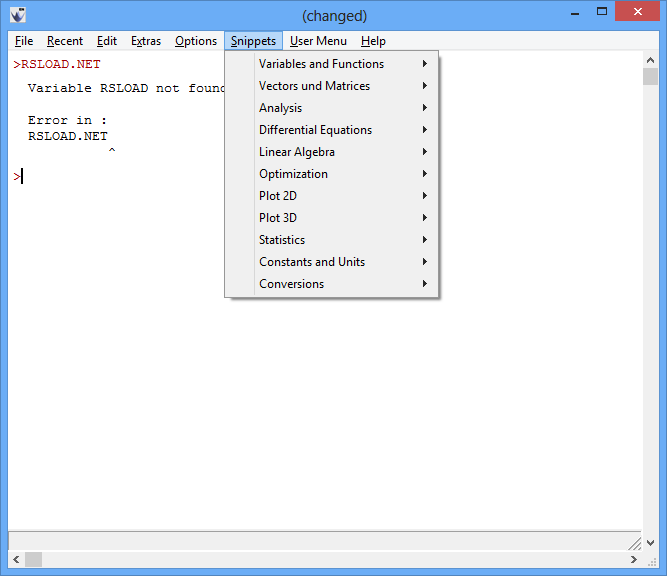Expand Variables and Functions submenu

pyautogui.click(x=332, y=64)
